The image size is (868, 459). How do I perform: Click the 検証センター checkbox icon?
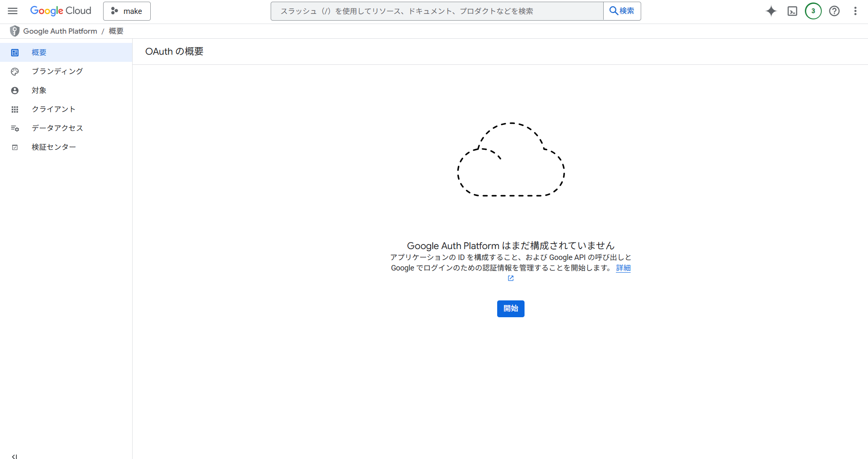click(15, 147)
